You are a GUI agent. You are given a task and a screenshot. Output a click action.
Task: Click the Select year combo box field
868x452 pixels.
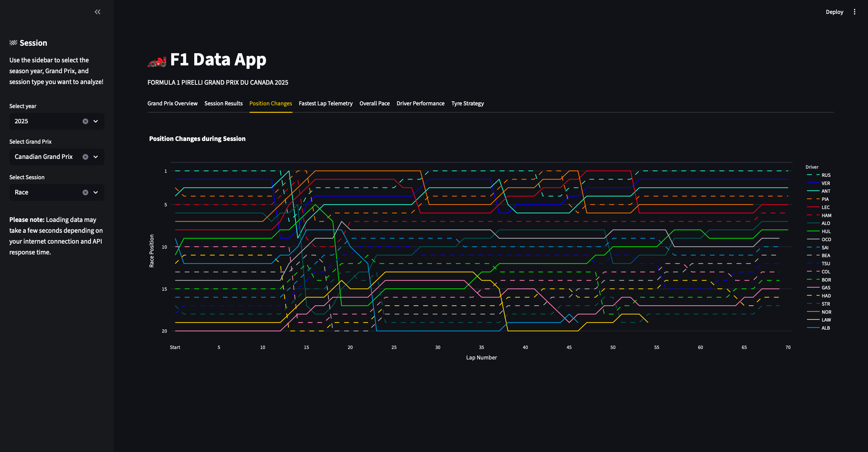point(57,121)
